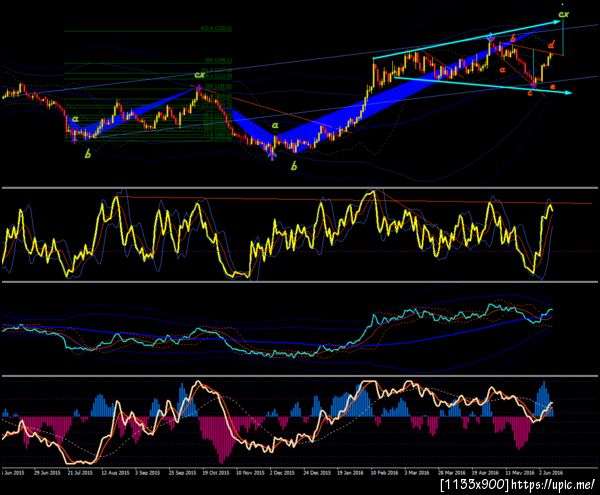The width and height of the screenshot is (600, 495).
Task: Click the '2 Dec 2015' date axis label
Action: [x=282, y=473]
